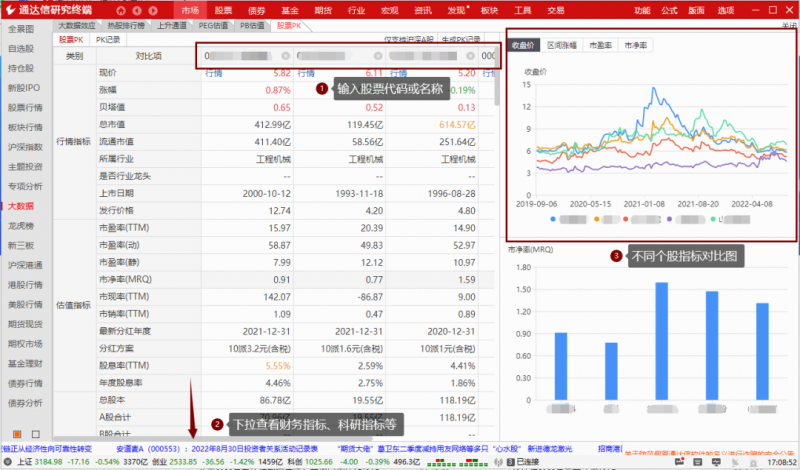The image size is (800, 470).
Task: Click the forward arrow circle icon in title bar
Action: [x=153, y=10]
